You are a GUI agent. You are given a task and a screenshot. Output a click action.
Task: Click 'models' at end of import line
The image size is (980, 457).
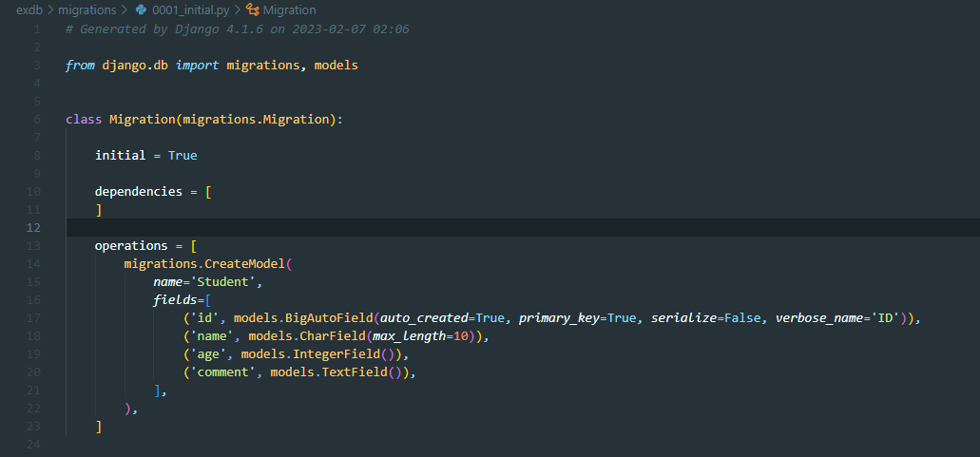click(336, 65)
